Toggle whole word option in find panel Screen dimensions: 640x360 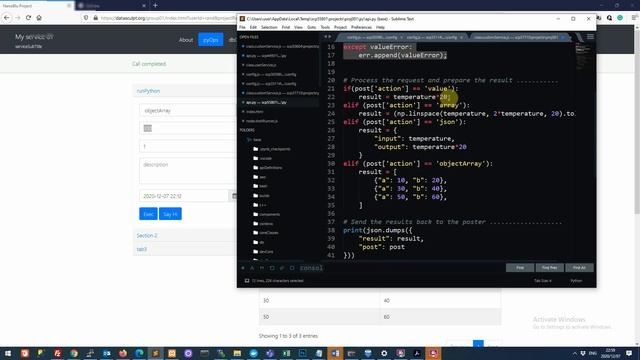pyautogui.click(x=262, y=268)
